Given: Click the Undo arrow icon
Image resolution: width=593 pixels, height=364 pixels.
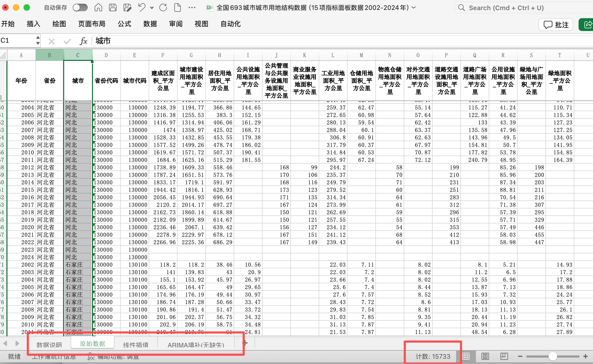Looking at the screenshot, I should coord(142,7).
